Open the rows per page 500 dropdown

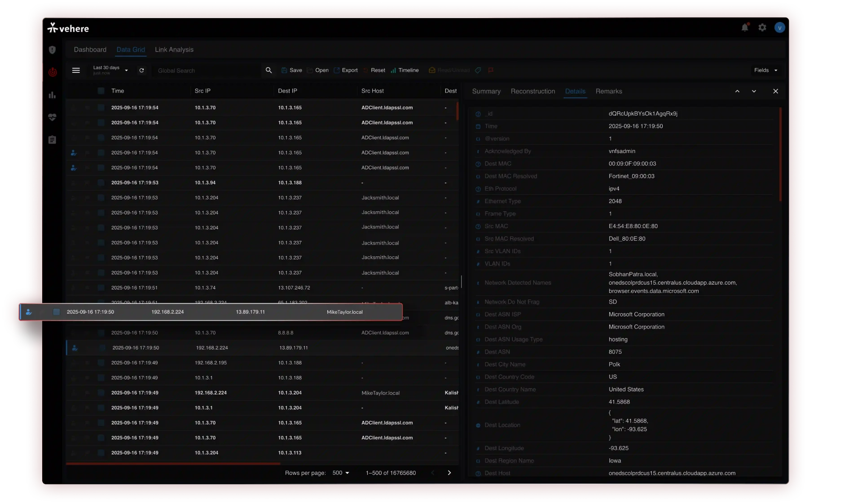(341, 473)
